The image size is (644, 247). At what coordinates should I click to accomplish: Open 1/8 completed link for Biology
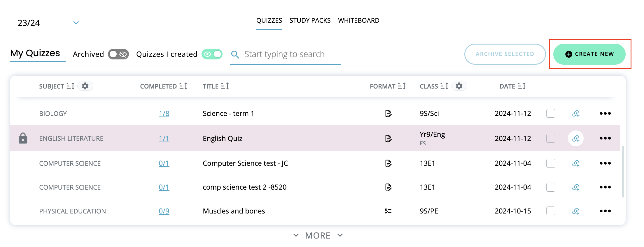(x=164, y=114)
